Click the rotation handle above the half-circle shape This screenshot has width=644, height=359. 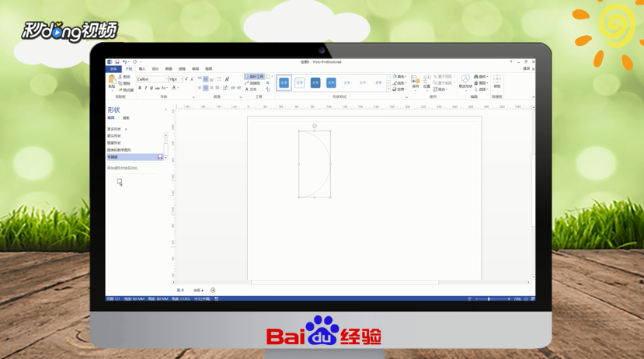(x=315, y=126)
